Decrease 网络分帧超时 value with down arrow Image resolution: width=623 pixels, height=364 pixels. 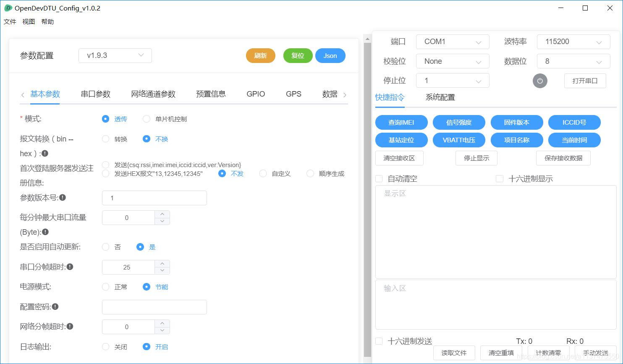pos(162,330)
